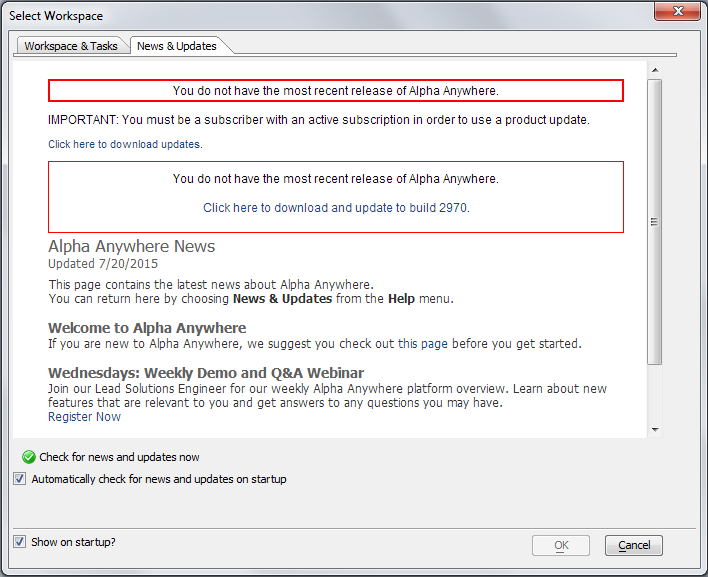Image resolution: width=708 pixels, height=577 pixels.
Task: Close the Select Workspace window
Action: (x=677, y=11)
